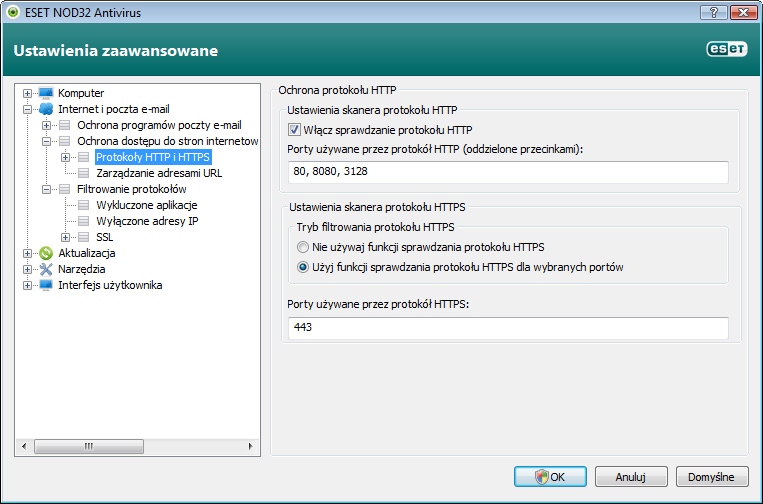Viewport: 763px width, 504px height.
Task: Select Wyłączone adresy IP tree item
Action: click(147, 221)
